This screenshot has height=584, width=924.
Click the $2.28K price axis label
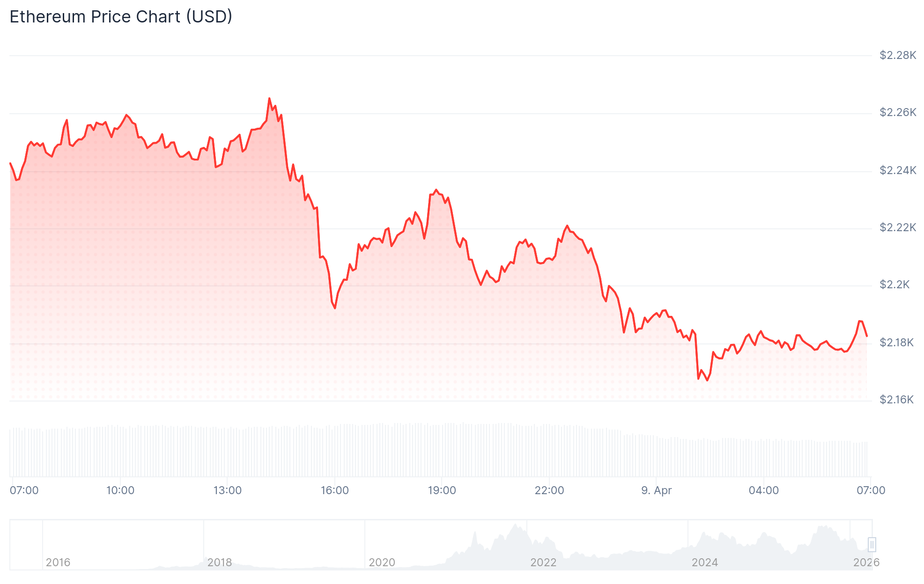(898, 55)
